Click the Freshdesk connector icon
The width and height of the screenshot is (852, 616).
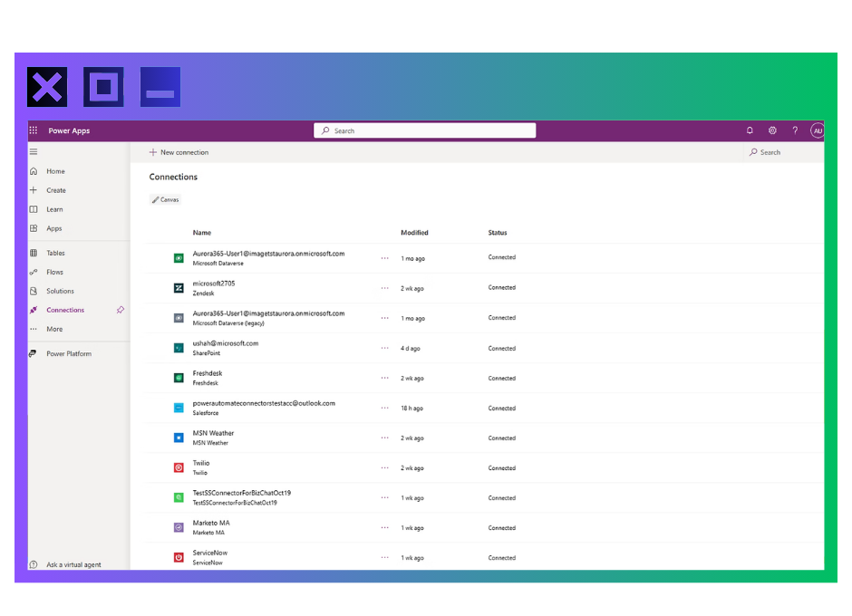pos(179,378)
